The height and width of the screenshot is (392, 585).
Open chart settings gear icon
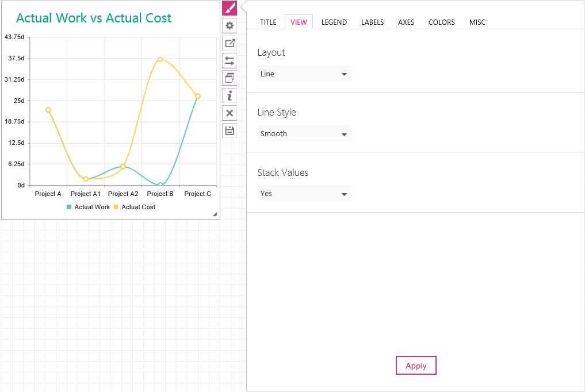[230, 26]
